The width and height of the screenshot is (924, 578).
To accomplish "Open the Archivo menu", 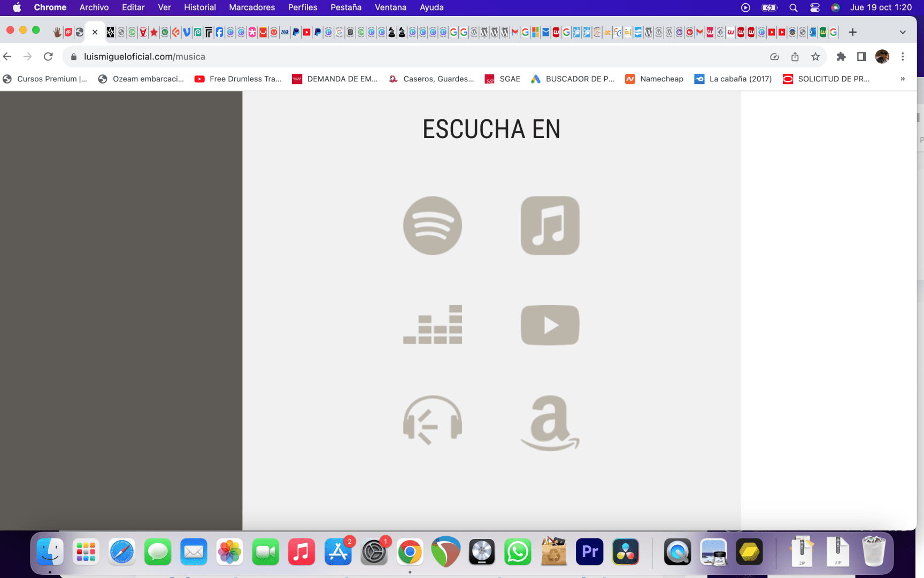I will pyautogui.click(x=94, y=7).
